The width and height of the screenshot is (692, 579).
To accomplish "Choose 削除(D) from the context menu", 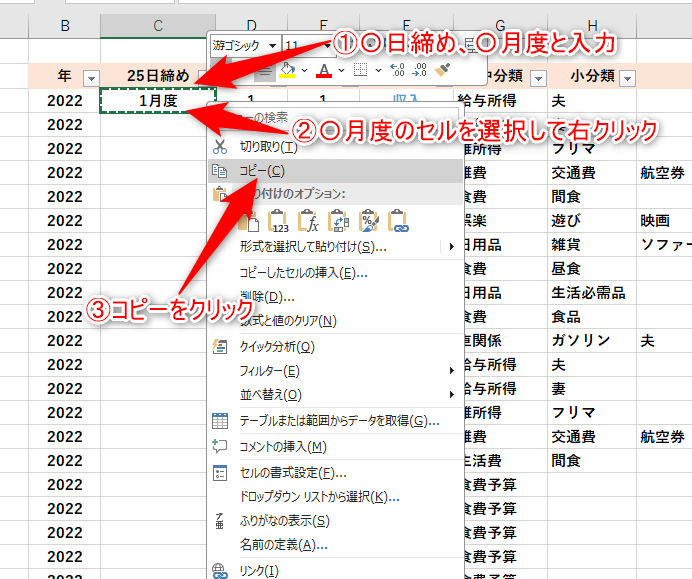I will click(335, 297).
